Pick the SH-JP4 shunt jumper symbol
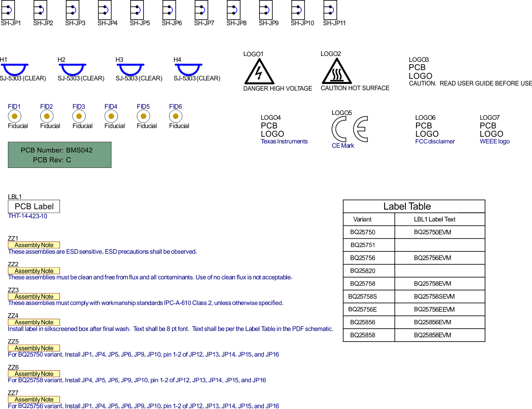This screenshot has height=409, width=532. coord(105,10)
